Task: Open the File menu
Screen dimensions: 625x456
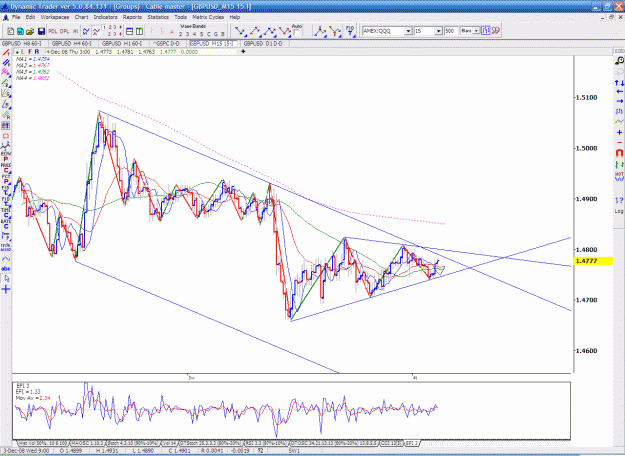Action: 16,17
